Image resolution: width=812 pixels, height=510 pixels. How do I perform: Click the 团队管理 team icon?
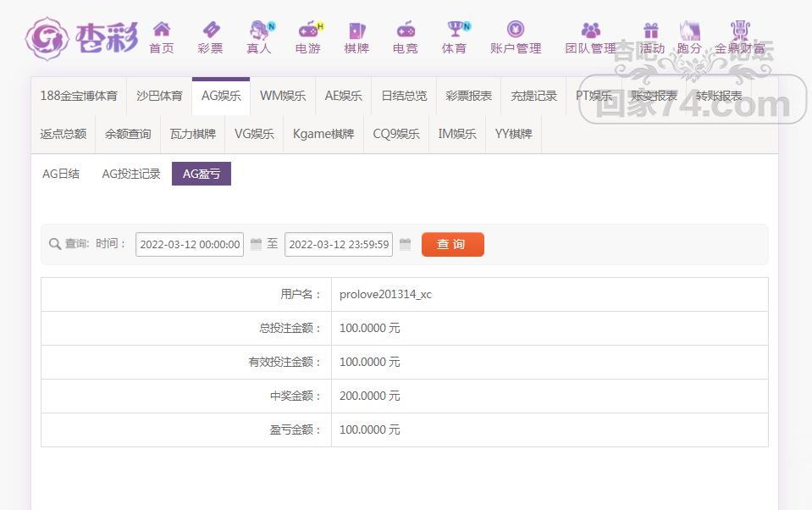(x=590, y=30)
